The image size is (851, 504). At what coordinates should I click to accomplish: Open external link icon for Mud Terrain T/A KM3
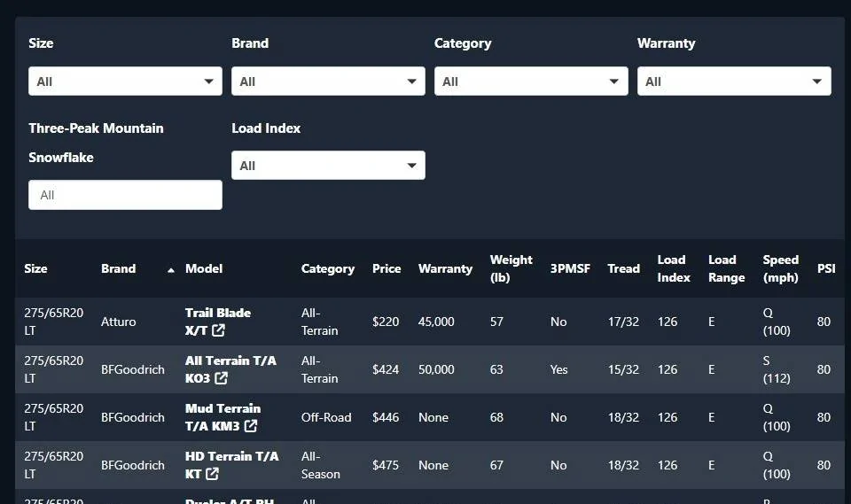pos(250,426)
